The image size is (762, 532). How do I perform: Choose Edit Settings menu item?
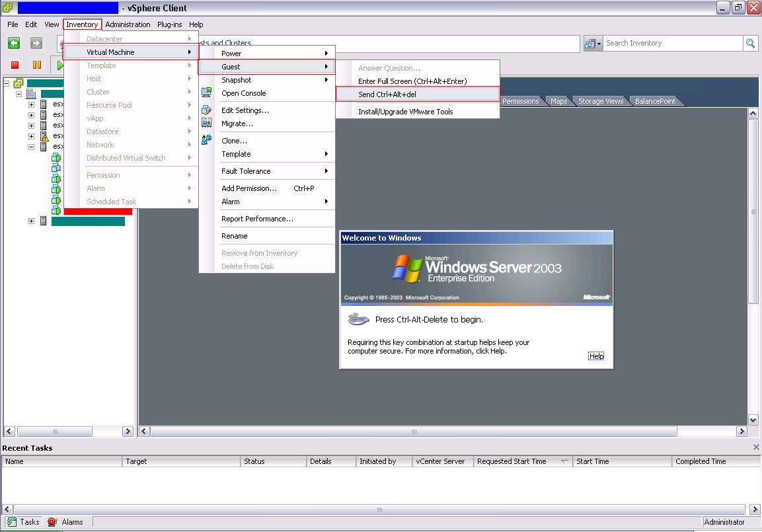267,110
